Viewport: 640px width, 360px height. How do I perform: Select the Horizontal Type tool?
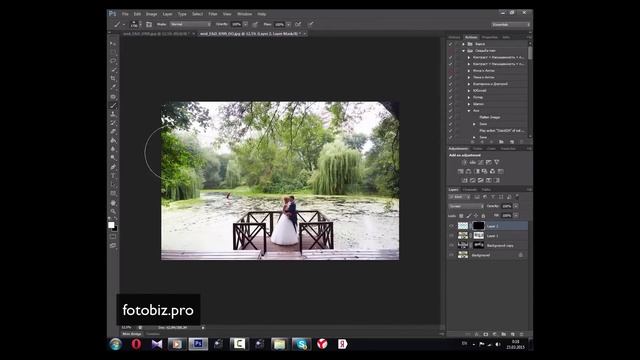[113, 176]
